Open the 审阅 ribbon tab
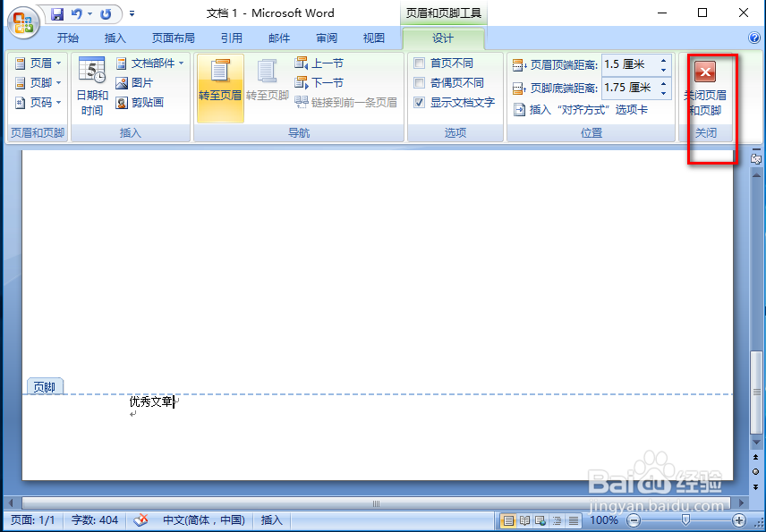The image size is (766, 532). [326, 38]
